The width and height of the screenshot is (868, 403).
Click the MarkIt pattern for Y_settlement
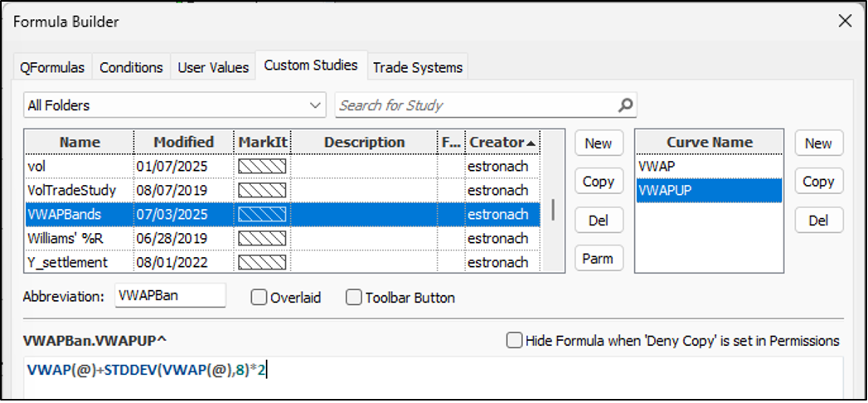pos(263,262)
